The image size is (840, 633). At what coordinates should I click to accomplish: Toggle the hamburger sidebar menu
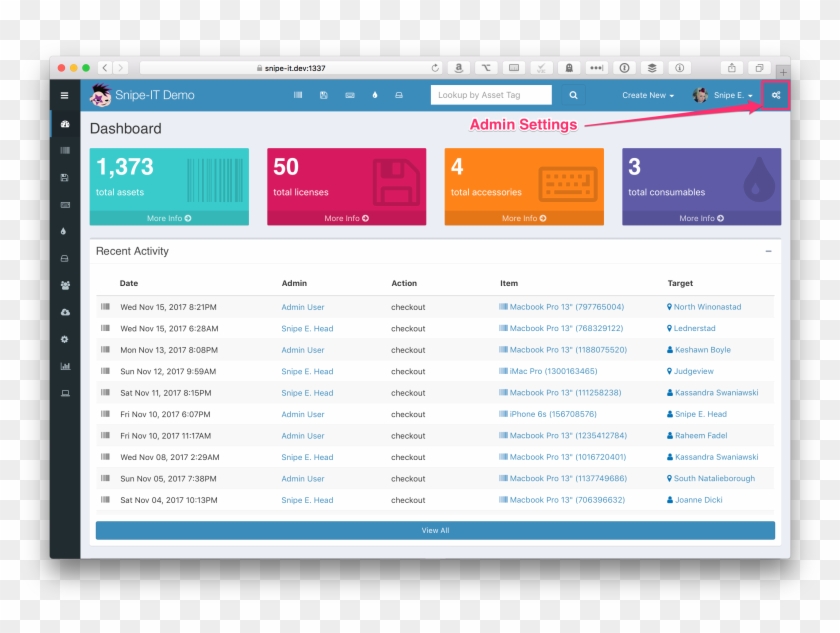pyautogui.click(x=65, y=96)
